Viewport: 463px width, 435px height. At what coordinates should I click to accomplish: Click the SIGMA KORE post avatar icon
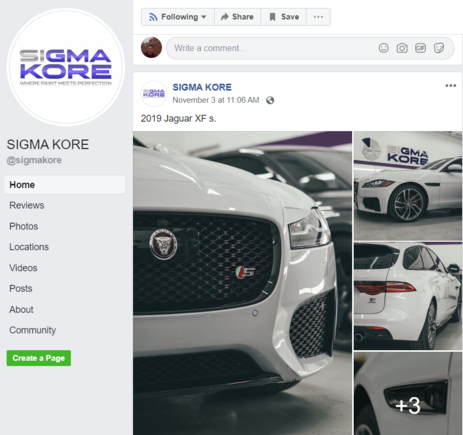[x=154, y=94]
